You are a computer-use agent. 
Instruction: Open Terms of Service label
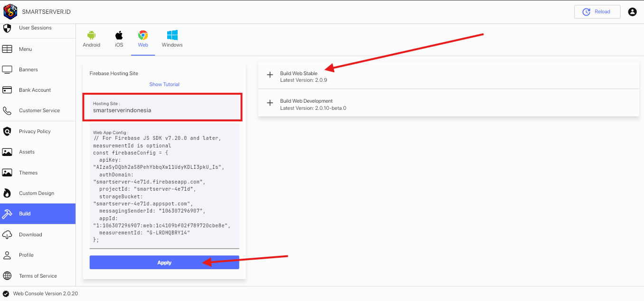(38, 276)
